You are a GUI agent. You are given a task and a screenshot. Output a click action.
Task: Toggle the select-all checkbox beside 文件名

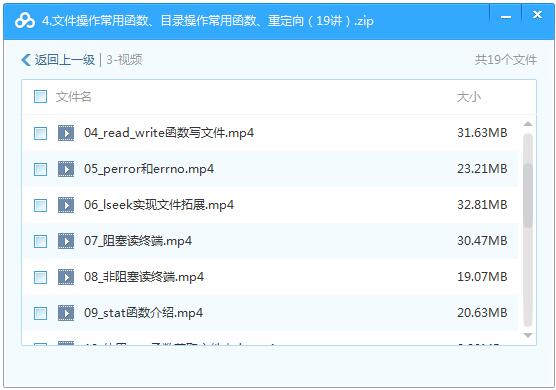coord(40,96)
